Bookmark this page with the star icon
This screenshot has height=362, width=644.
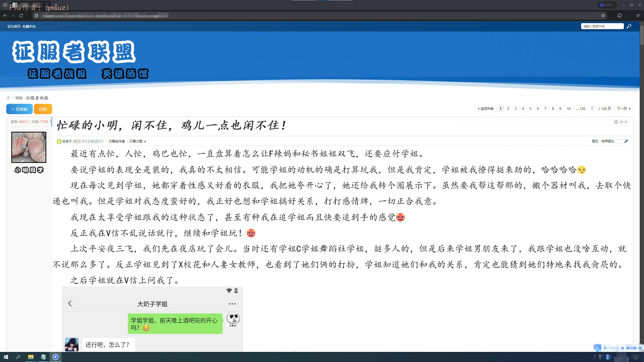click(603, 15)
